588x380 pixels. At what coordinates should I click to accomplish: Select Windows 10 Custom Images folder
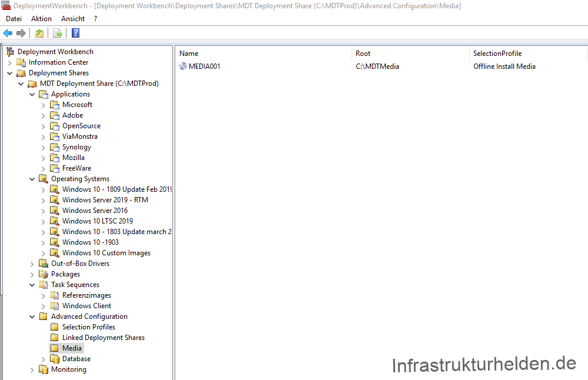tap(106, 253)
